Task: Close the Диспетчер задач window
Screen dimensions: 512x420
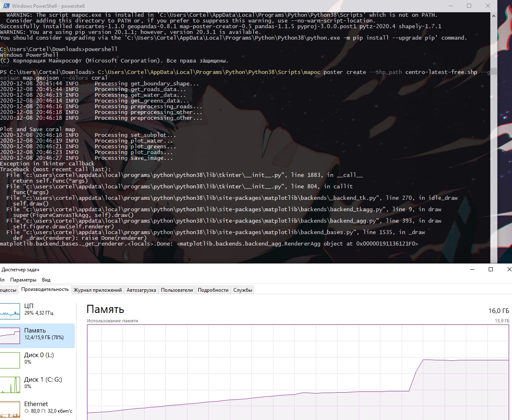Action: point(509,269)
